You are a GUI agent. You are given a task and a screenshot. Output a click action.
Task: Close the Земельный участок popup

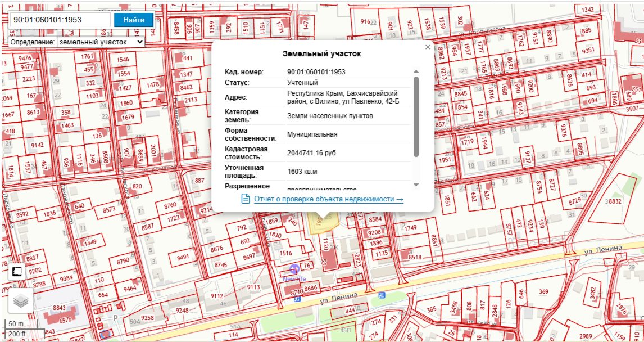(x=428, y=47)
